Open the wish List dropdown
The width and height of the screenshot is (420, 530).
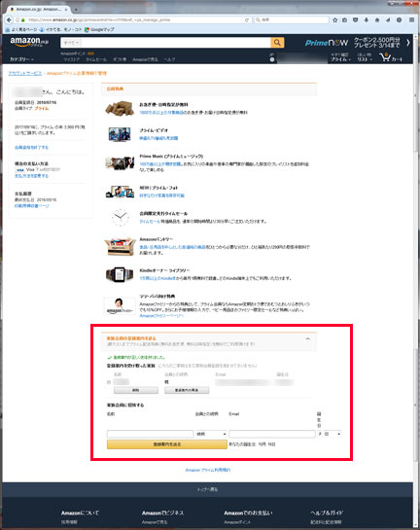point(365,57)
